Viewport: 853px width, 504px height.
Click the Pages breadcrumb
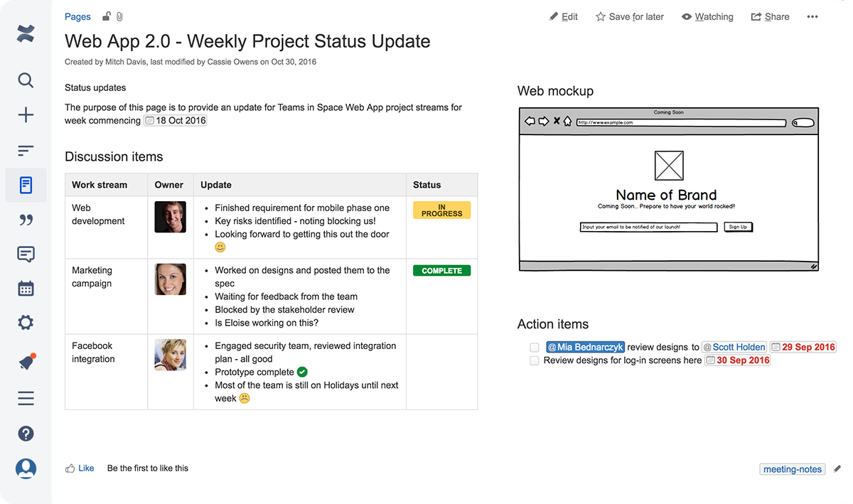77,16
